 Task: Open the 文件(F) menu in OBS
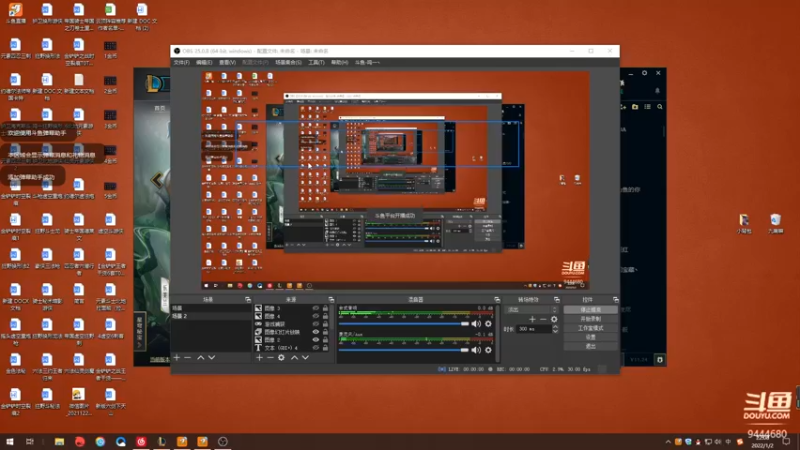182,62
